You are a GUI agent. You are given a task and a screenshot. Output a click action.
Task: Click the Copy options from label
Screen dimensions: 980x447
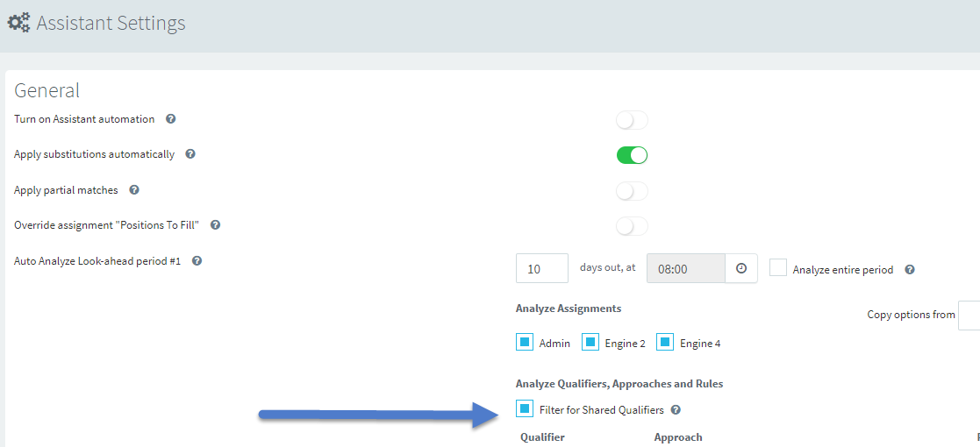(912, 315)
